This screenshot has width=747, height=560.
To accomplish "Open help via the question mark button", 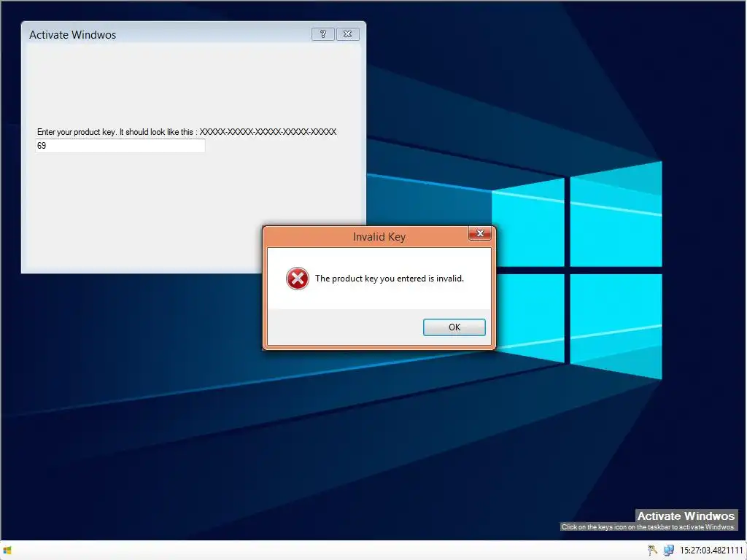I will [322, 34].
